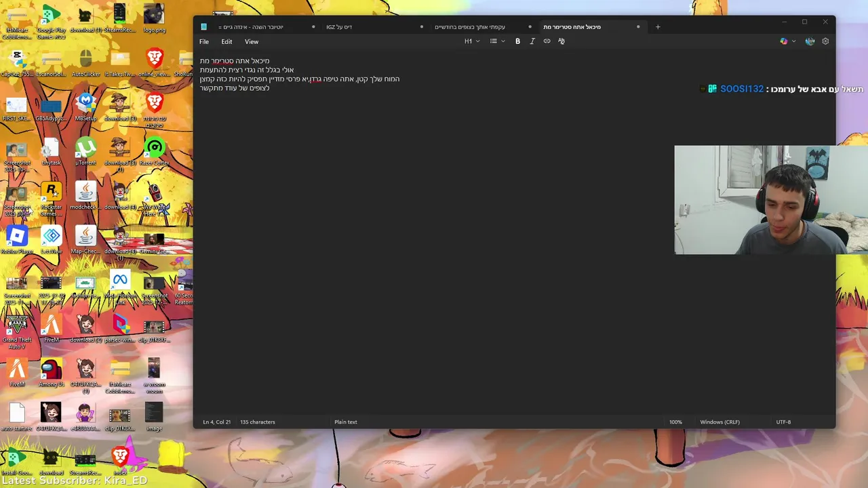This screenshot has height=488, width=868.
Task: Open the Copilot dropdown in Notepad
Action: pyautogui.click(x=788, y=41)
